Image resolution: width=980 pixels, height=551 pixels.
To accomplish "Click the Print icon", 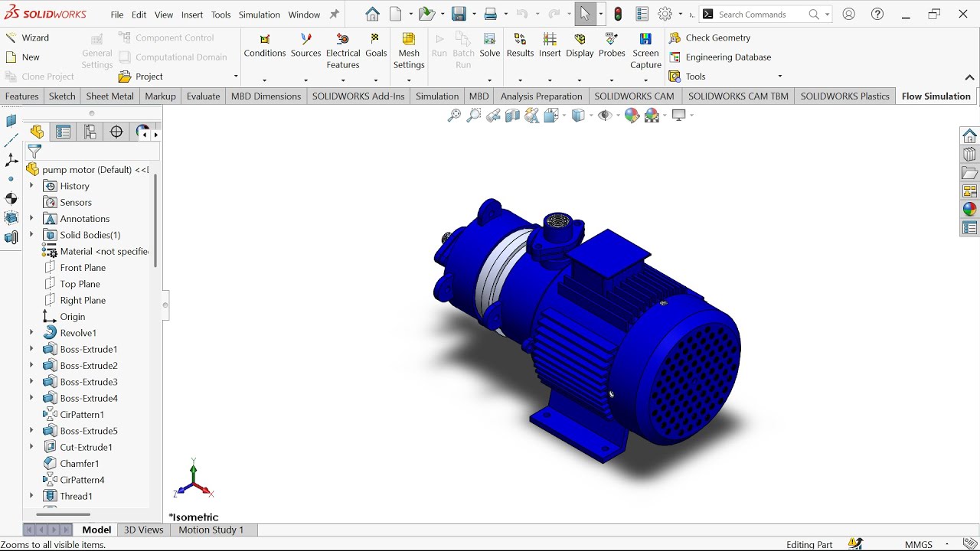I will (491, 14).
